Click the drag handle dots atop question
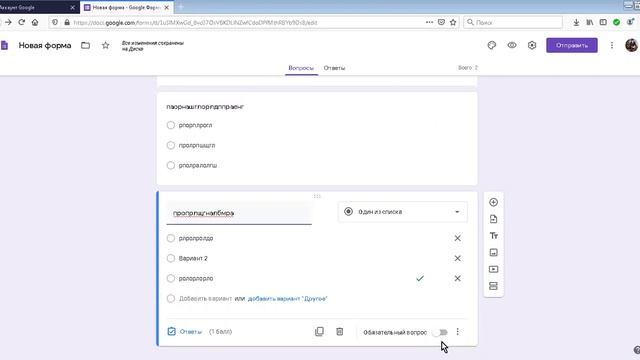The width and height of the screenshot is (640, 360). [317, 196]
